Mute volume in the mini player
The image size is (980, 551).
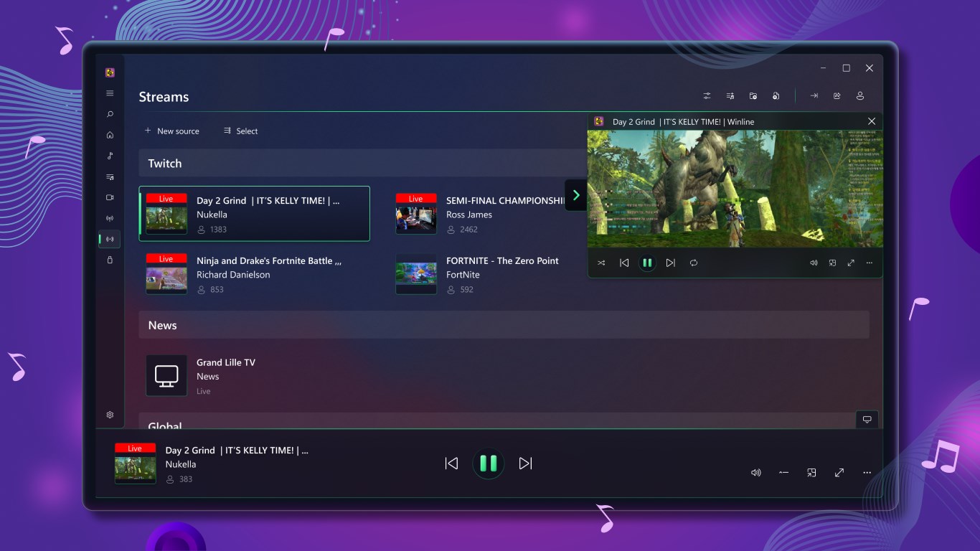tap(814, 263)
